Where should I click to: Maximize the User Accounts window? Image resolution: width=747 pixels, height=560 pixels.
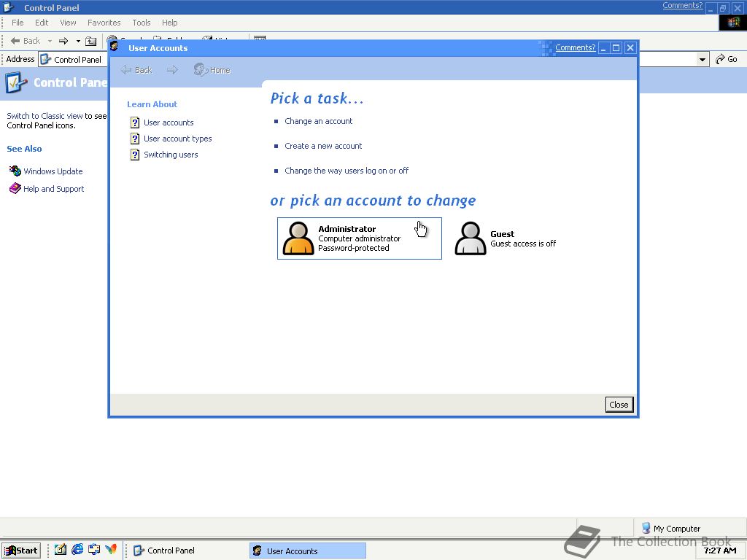click(x=616, y=47)
